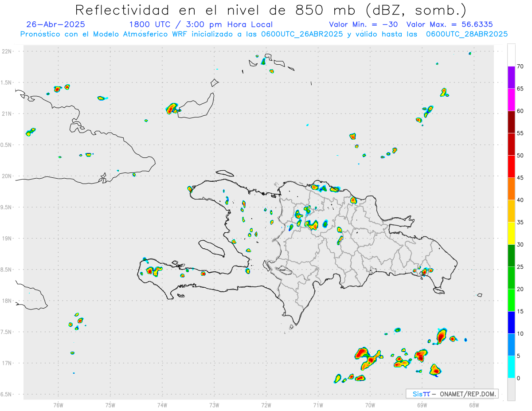Click the '69W' longitude axis label
The height and width of the screenshot is (411, 532).
click(x=422, y=405)
